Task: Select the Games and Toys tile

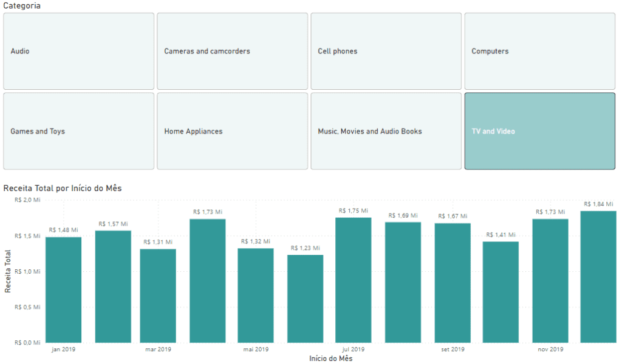Action: (78, 131)
